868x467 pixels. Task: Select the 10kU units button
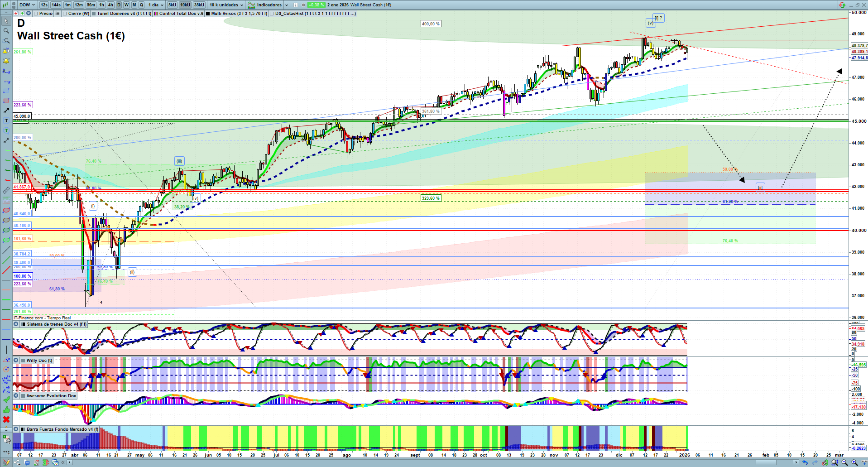pyautogui.click(x=185, y=5)
